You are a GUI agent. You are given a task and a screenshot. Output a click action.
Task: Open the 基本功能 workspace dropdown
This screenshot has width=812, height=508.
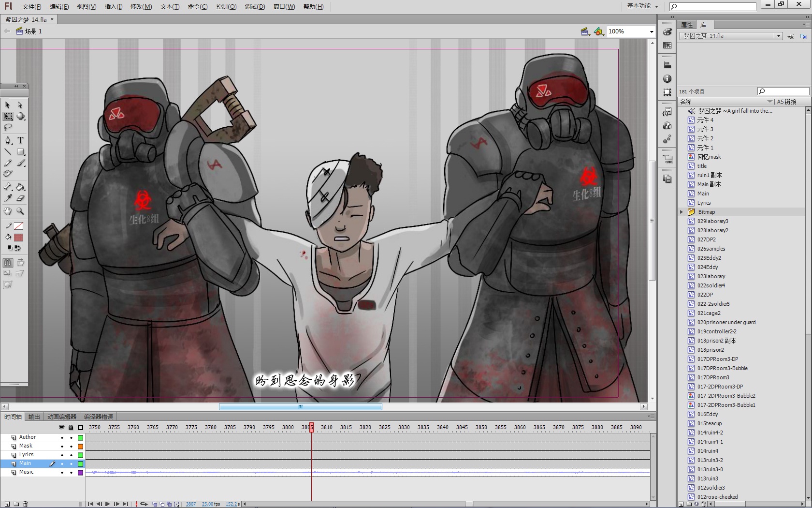(x=642, y=6)
